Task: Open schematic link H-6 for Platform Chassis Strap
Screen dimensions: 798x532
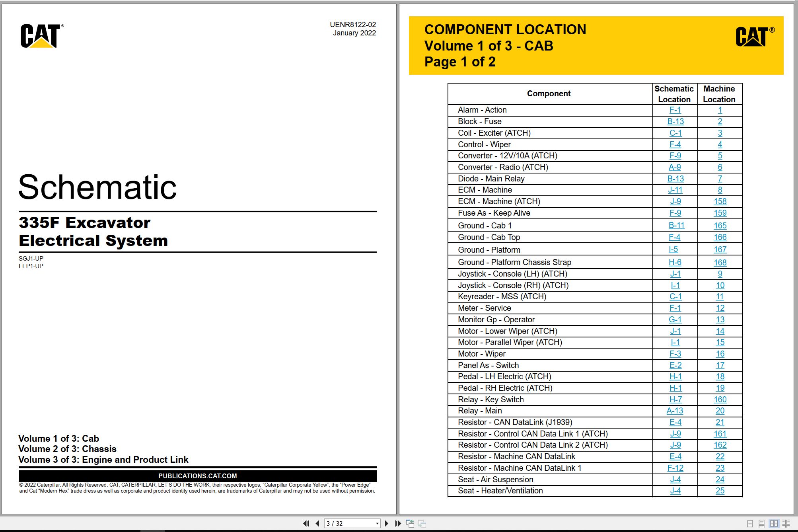Action: (675, 262)
